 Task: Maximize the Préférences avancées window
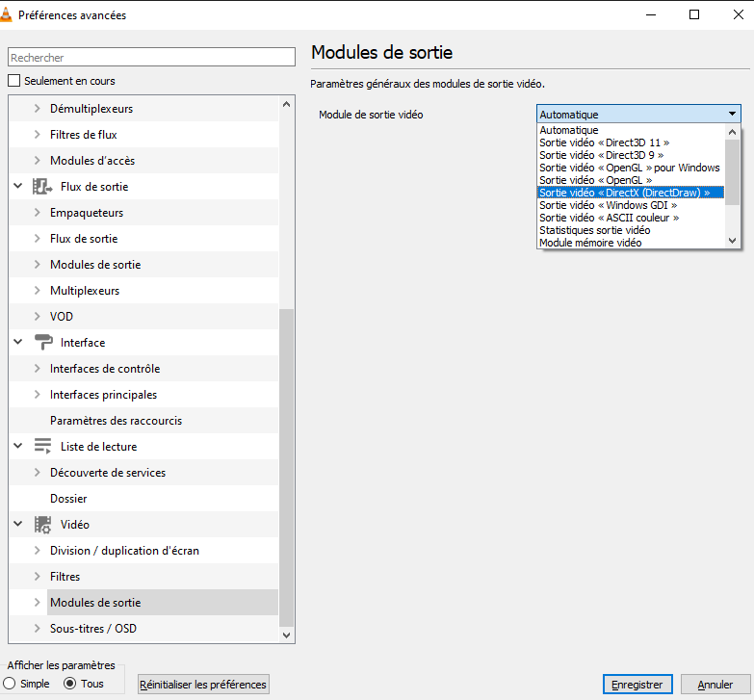pos(694,14)
